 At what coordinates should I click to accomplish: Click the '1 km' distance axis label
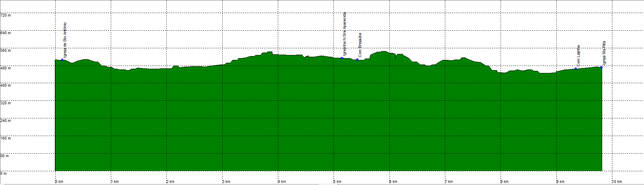(x=115, y=182)
